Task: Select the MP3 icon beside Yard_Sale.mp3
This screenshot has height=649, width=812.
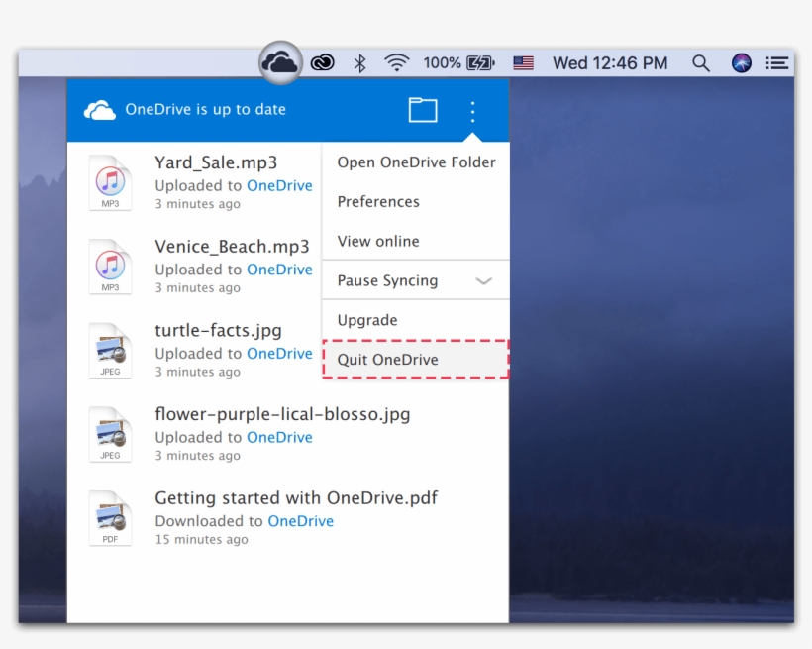Action: click(110, 181)
